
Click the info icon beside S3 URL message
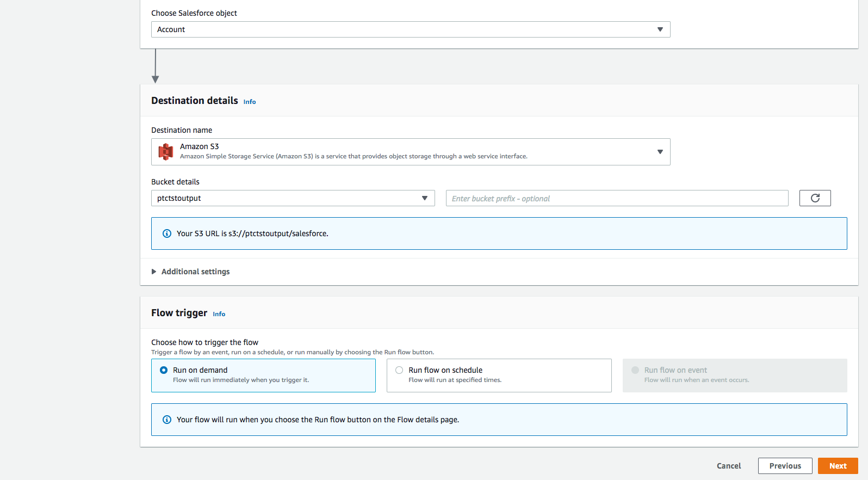(167, 233)
